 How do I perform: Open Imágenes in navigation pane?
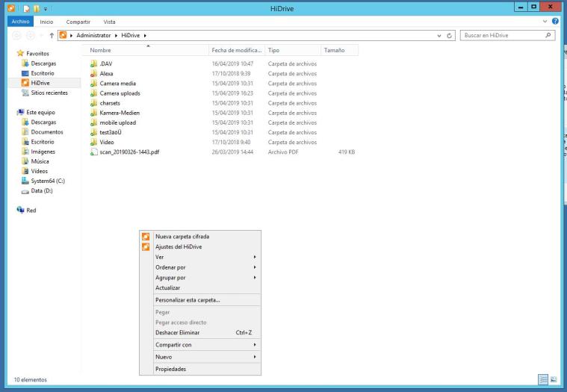pos(43,152)
